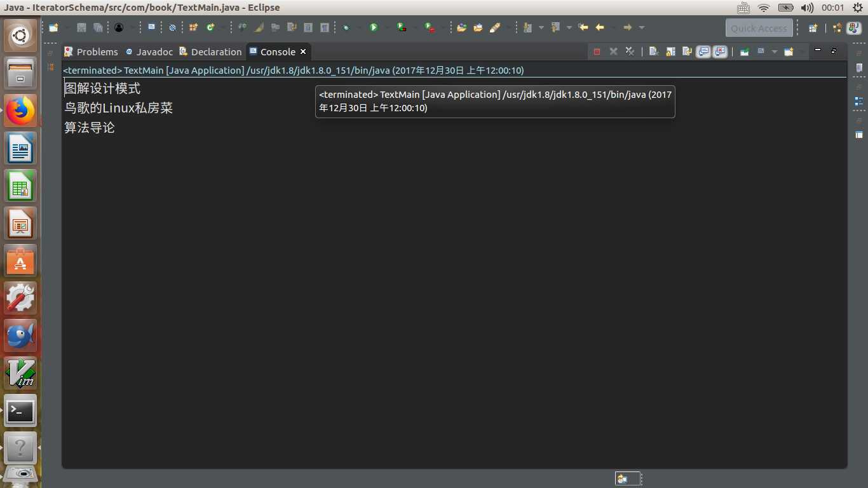Open the Terminal launcher icon
The image size is (868, 488).
click(x=20, y=411)
